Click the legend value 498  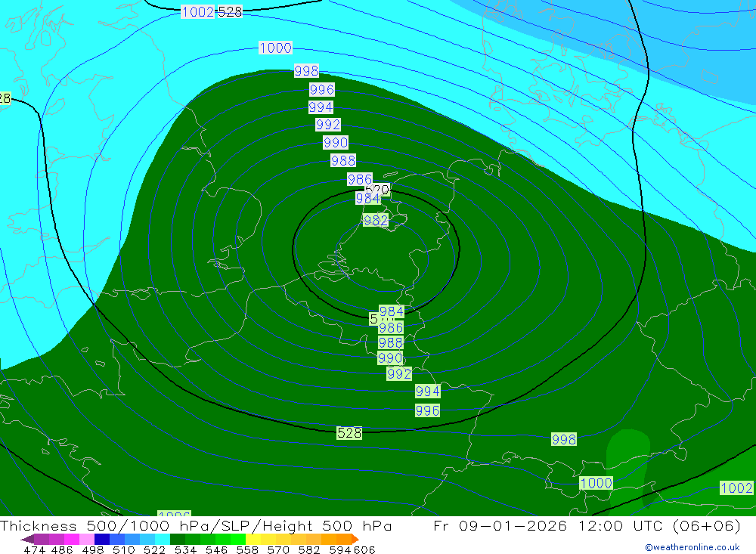[x=91, y=549]
